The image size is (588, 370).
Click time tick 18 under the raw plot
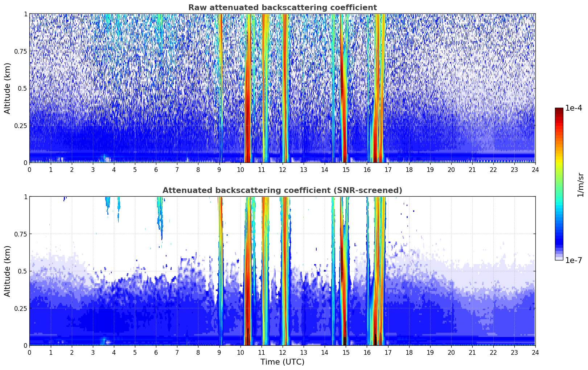[409, 169]
